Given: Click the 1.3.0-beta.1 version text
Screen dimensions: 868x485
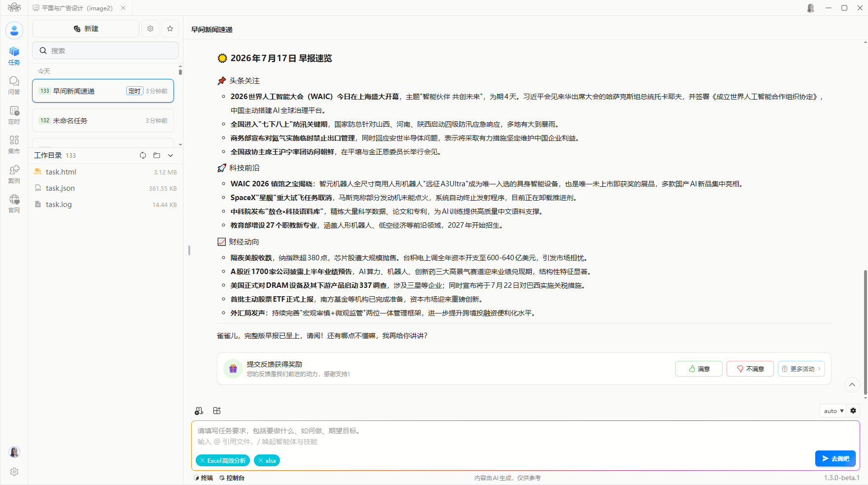Looking at the screenshot, I should [842, 478].
